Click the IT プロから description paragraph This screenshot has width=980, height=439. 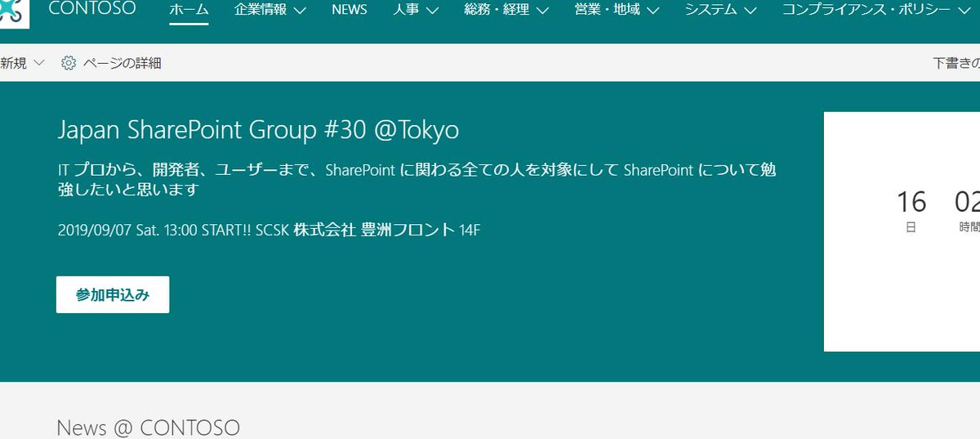pos(416,180)
